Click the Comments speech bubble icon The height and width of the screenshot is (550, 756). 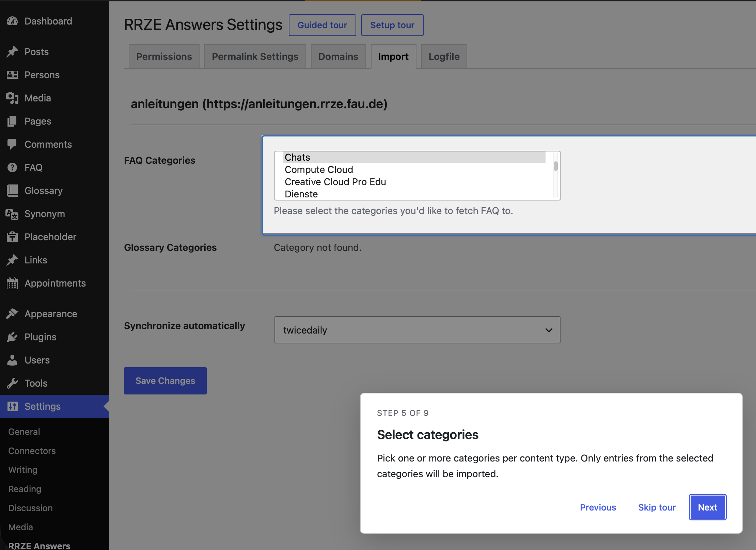[12, 144]
